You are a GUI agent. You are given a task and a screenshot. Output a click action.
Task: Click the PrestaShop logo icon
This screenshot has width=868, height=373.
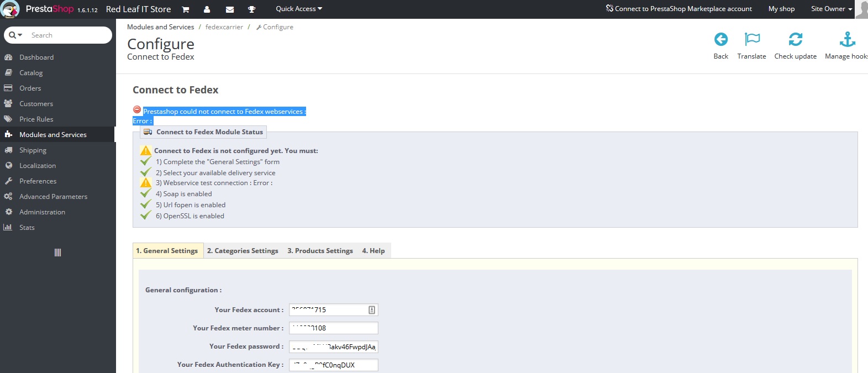10,9
